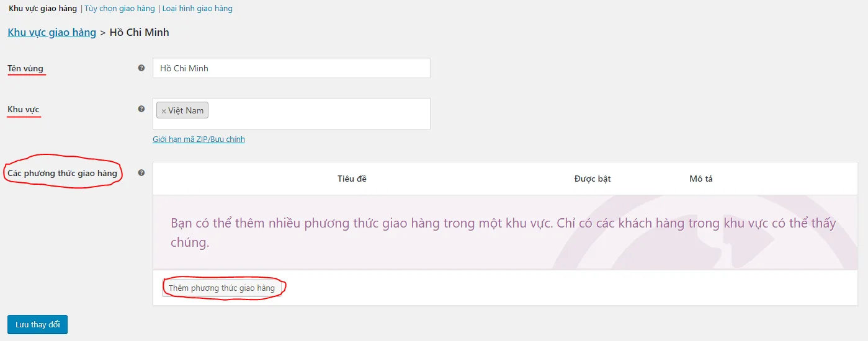Click the Tiêu đề column header
868x341 pixels.
[x=352, y=179]
